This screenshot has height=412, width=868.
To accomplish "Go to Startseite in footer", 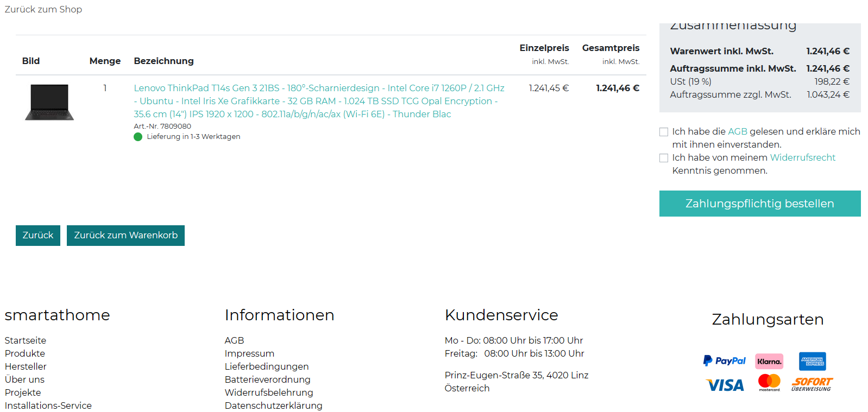I will [26, 340].
